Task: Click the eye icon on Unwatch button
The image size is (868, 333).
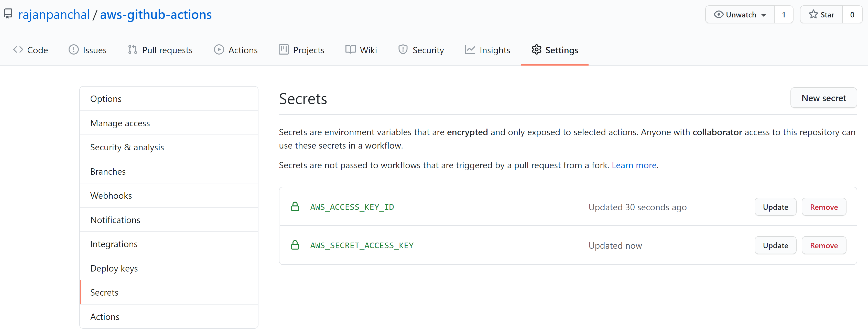Action: coord(719,14)
